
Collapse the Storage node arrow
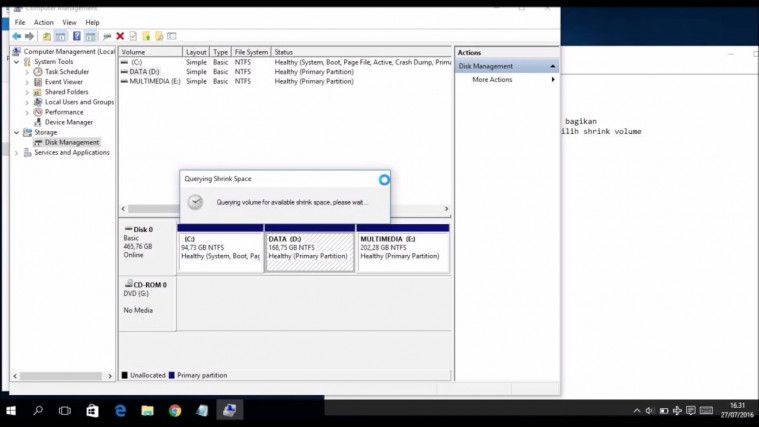pyautogui.click(x=17, y=132)
